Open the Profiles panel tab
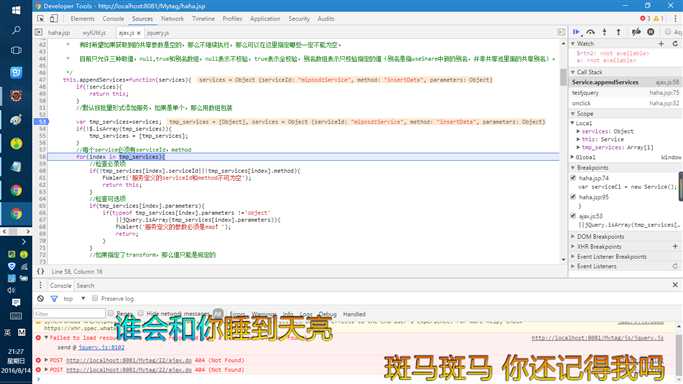Viewport: 683px width, 384px height. (x=232, y=19)
